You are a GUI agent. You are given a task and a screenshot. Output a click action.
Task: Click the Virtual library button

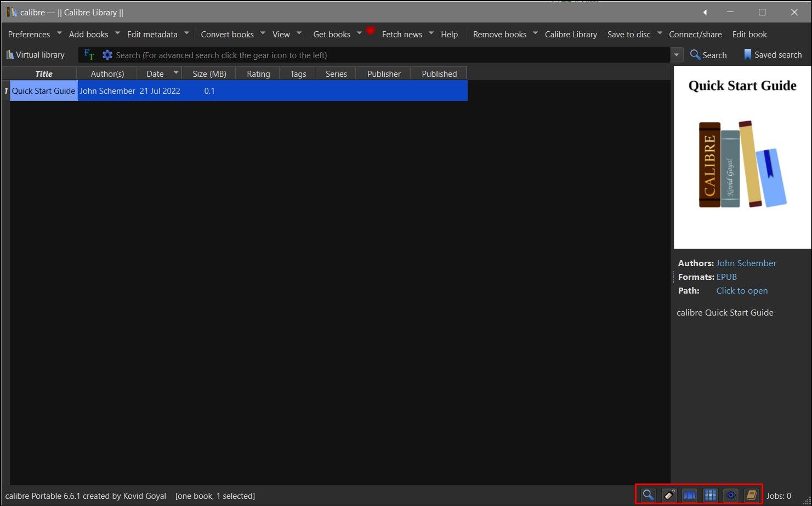[x=36, y=55]
